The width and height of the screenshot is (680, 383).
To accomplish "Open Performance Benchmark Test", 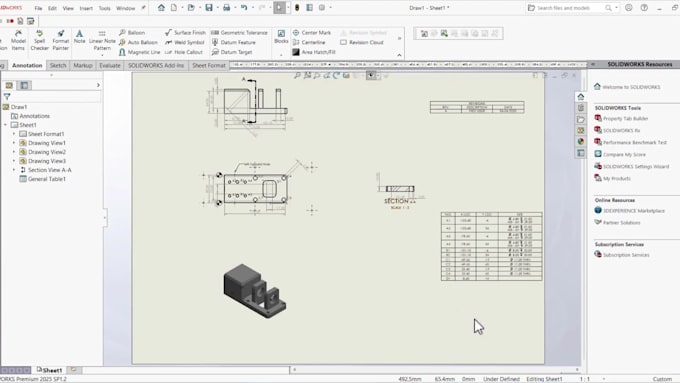I will 630,142.
